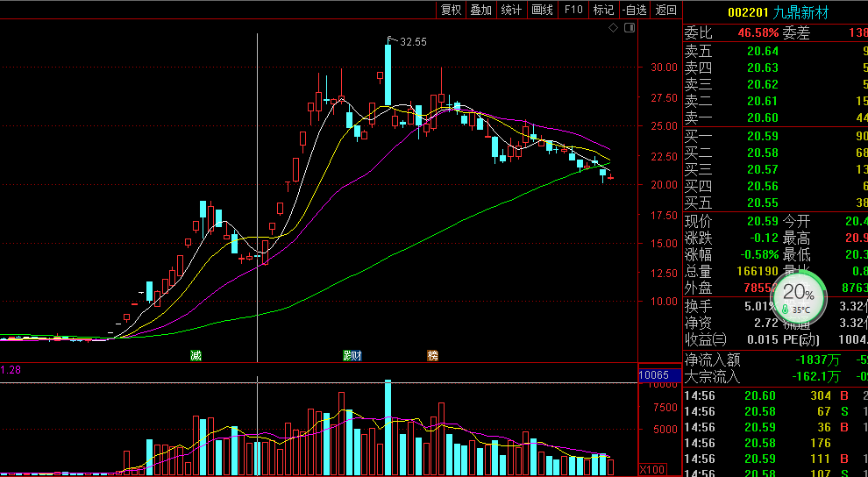Screen dimensions: 868x477
Task: Click the X100 volume unit label
Action: (652, 469)
